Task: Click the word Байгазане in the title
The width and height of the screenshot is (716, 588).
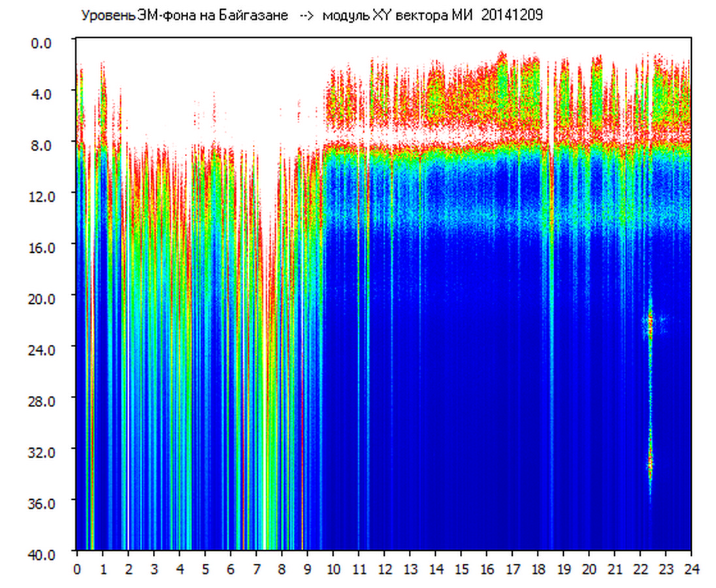Action: pyautogui.click(x=262, y=16)
